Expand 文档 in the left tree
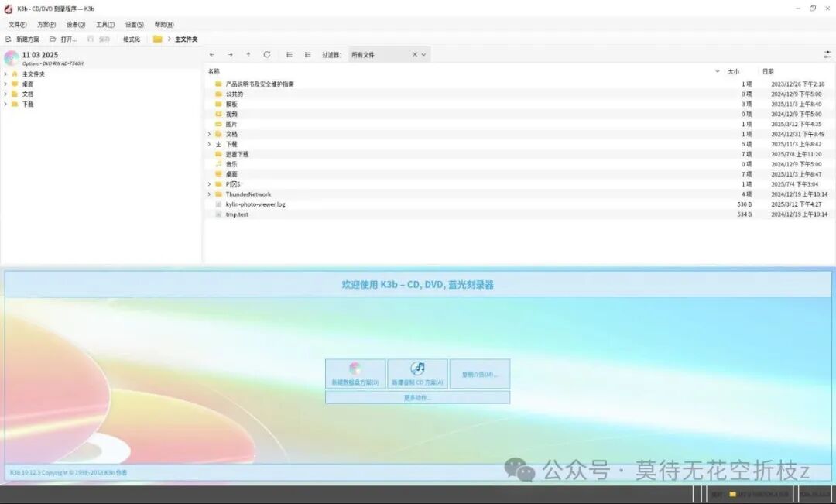836x504 pixels. 5,94
